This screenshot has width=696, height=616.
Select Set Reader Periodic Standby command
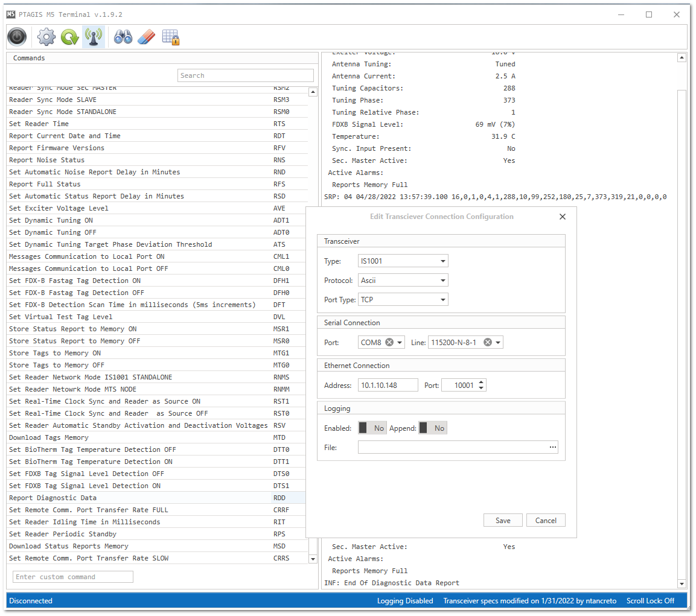(156, 535)
